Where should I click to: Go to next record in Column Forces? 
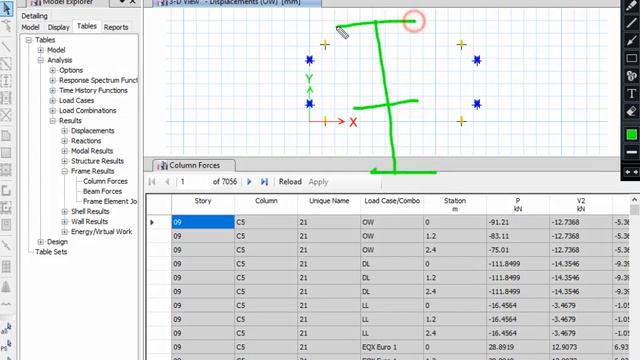tap(249, 182)
